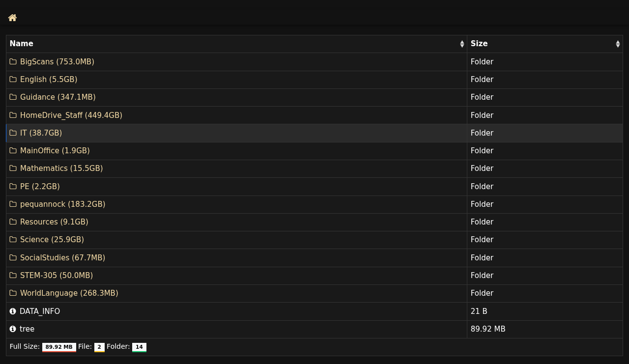
Task: Click the folder icon next to pequannock
Action: coord(13,204)
